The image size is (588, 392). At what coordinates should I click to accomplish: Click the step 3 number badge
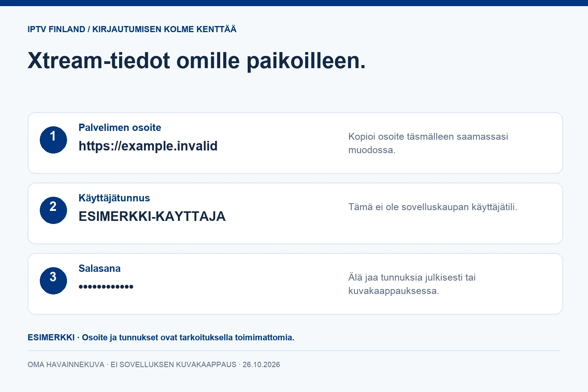click(x=53, y=281)
